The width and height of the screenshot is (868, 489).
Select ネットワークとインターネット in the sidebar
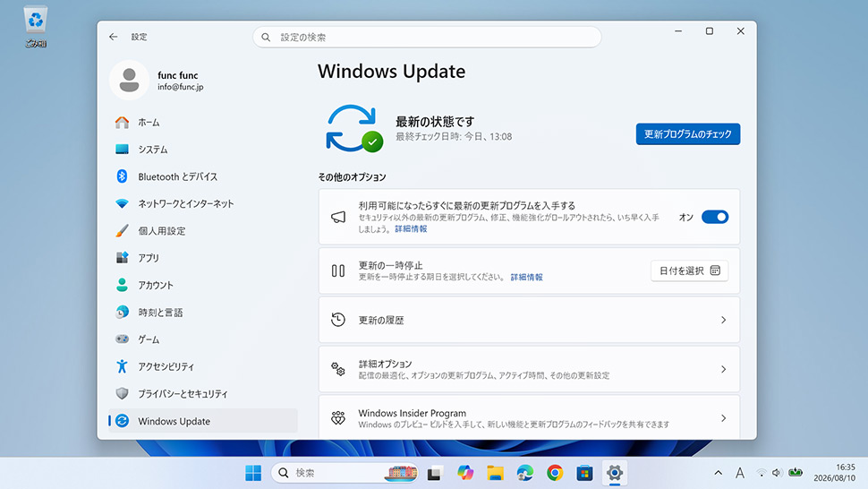coord(203,204)
